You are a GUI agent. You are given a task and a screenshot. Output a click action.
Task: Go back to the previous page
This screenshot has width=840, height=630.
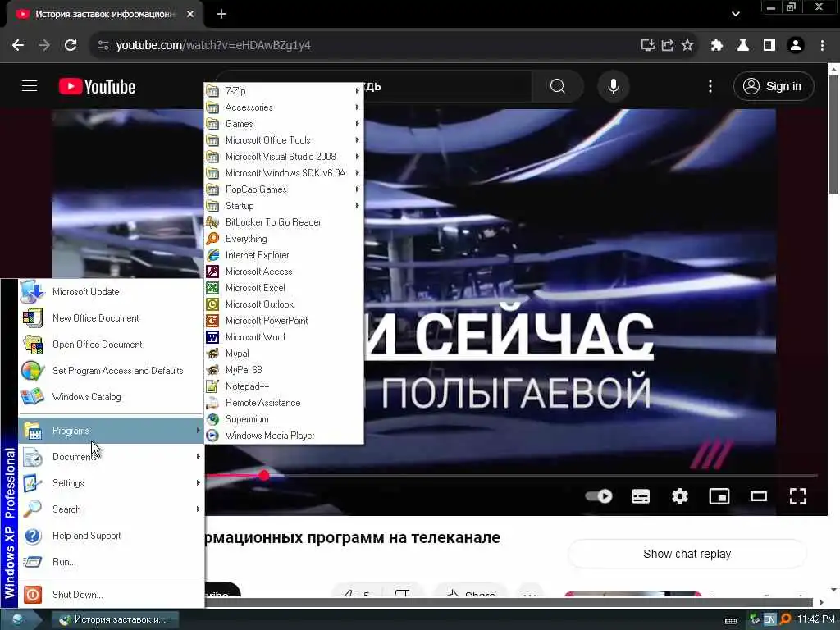click(18, 46)
